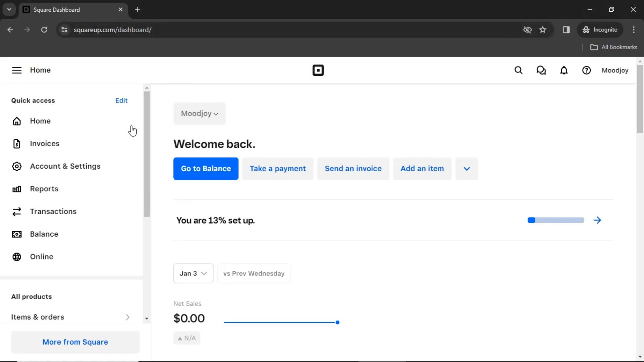Viewport: 644px width, 362px height.
Task: Click the Transactions icon in sidebar
Action: pyautogui.click(x=16, y=211)
